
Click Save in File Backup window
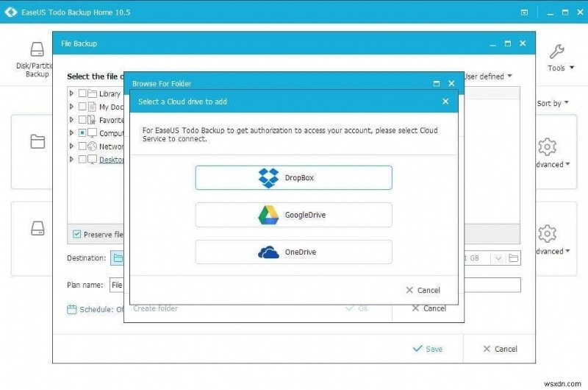428,349
